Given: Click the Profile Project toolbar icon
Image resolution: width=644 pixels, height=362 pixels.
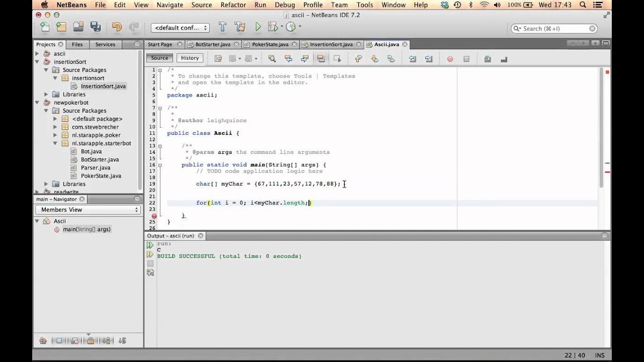Looking at the screenshot, I should pos(291,27).
